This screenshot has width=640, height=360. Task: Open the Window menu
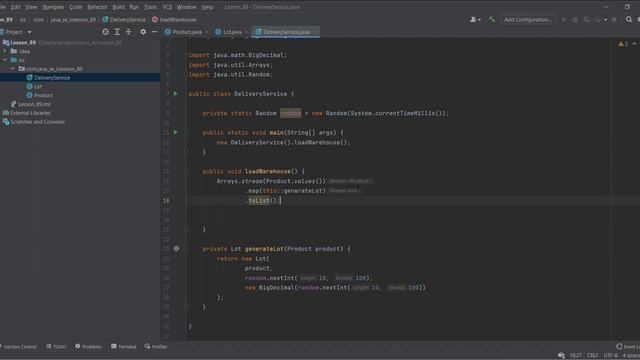click(x=187, y=7)
